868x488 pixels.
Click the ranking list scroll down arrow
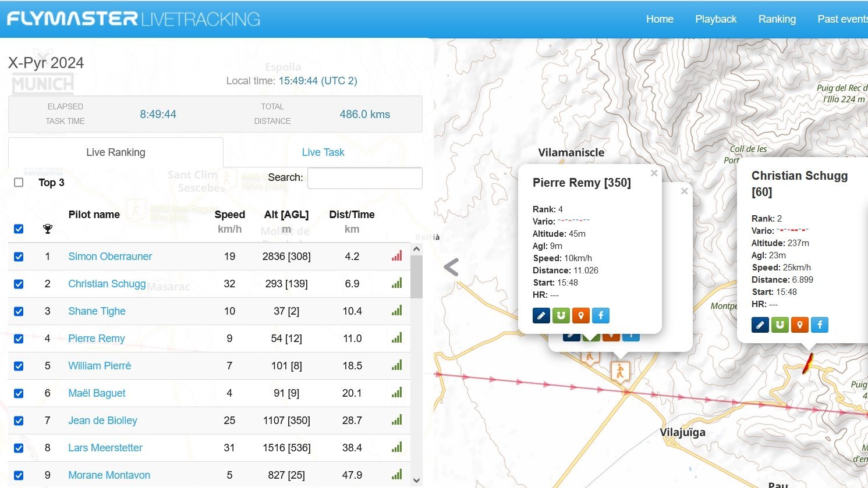[416, 480]
